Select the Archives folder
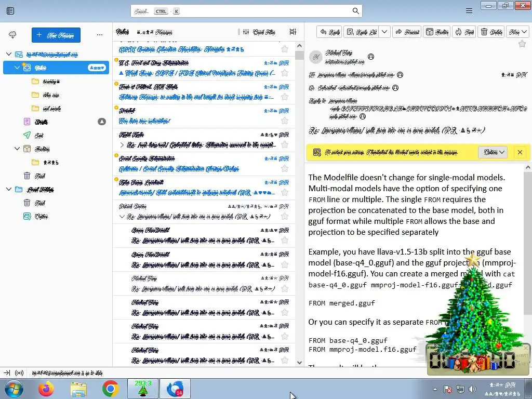The width and height of the screenshot is (532, 399). point(42,149)
